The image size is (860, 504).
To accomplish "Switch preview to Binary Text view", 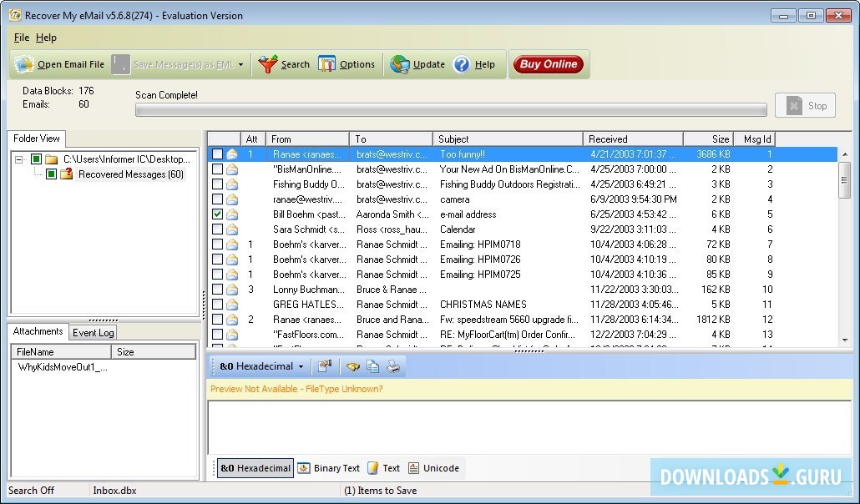I will coord(329,468).
